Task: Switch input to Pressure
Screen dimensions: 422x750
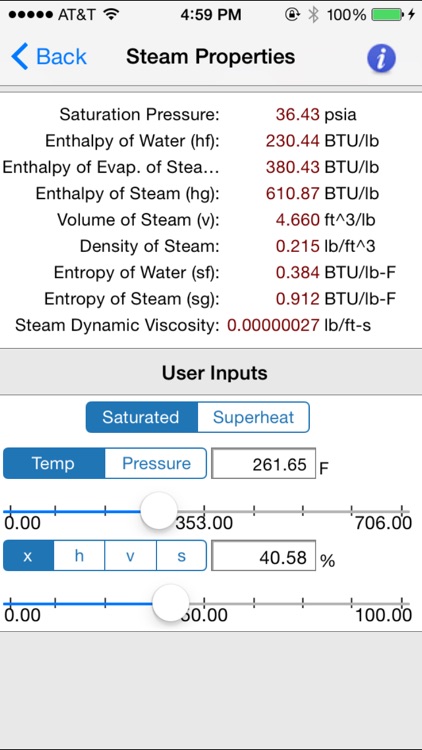Action: 156,463
